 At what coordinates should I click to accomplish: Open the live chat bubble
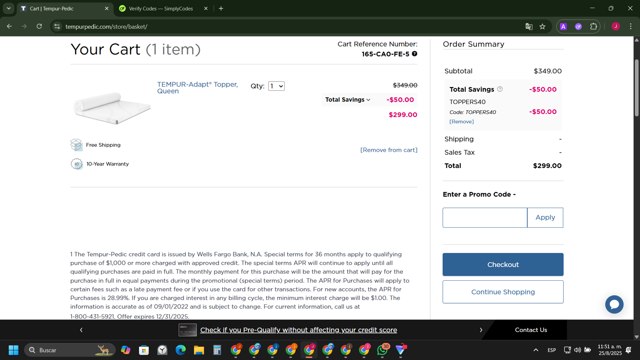[x=614, y=304]
